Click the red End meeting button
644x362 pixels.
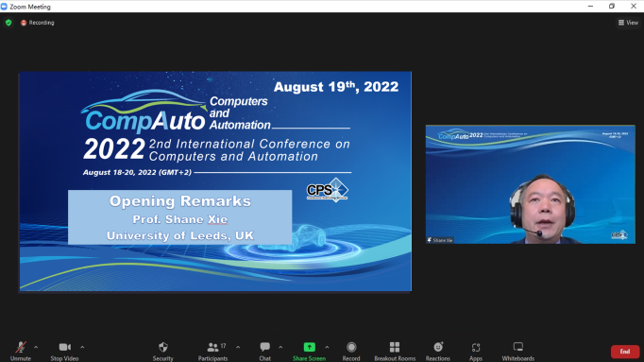[625, 352]
